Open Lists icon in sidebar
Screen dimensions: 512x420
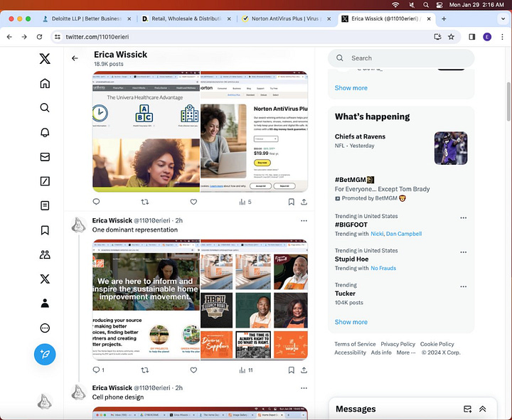45,205
